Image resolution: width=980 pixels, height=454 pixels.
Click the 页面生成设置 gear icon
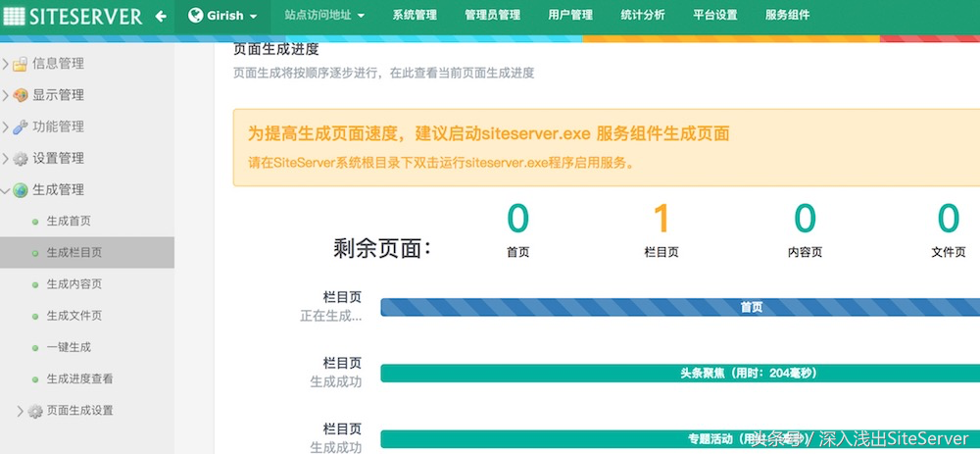pos(35,411)
